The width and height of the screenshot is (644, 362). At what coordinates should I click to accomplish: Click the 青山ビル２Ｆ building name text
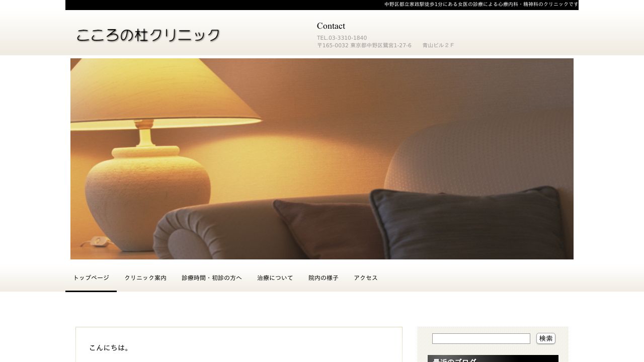(438, 45)
